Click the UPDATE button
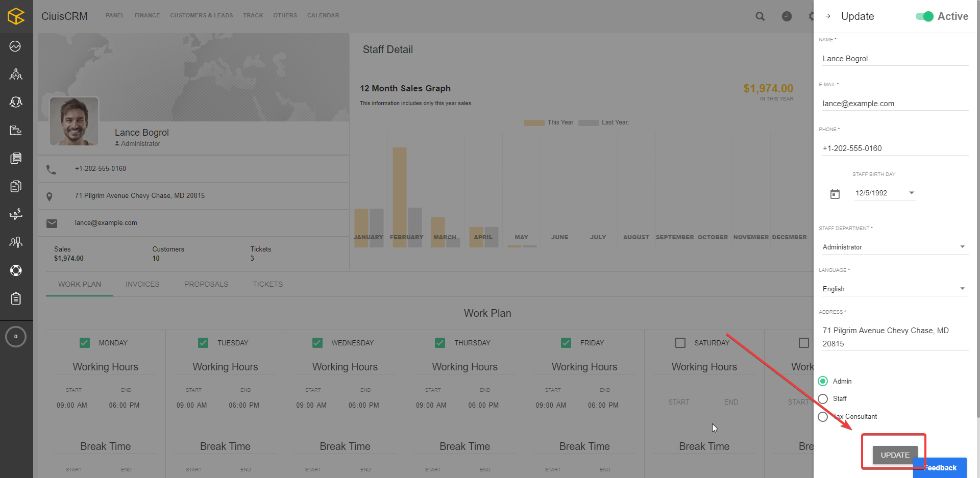Viewport: 980px width, 478px height. tap(894, 455)
